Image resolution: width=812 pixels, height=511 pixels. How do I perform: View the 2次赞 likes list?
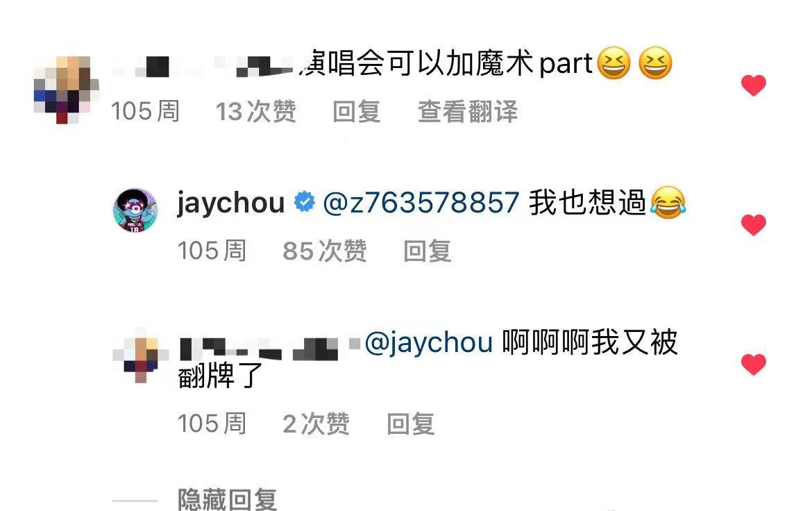coord(316,424)
